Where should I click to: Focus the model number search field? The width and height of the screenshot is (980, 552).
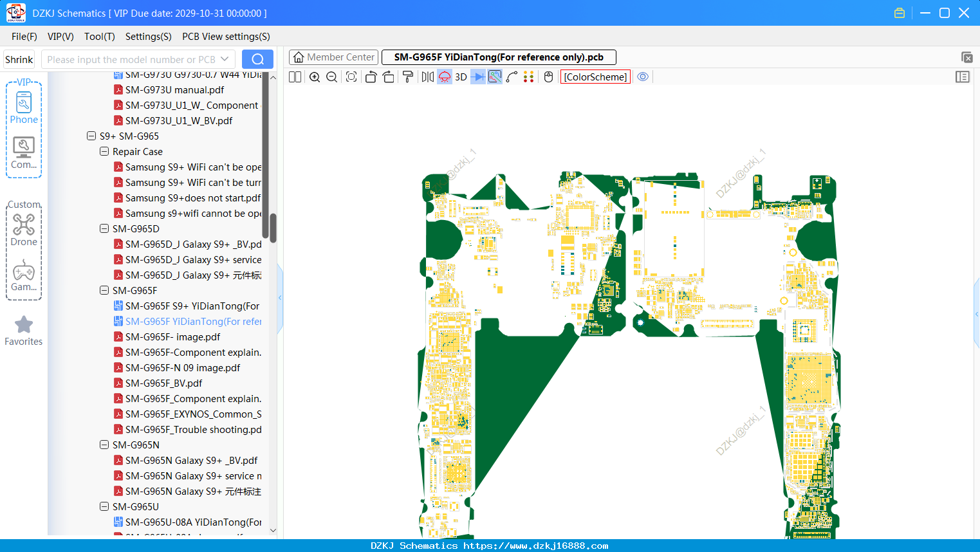point(131,59)
